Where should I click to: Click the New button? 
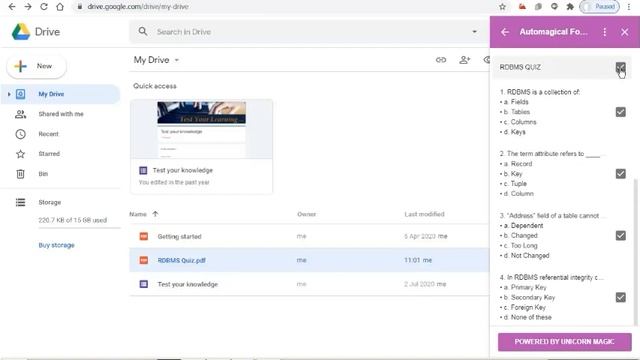tap(36, 66)
